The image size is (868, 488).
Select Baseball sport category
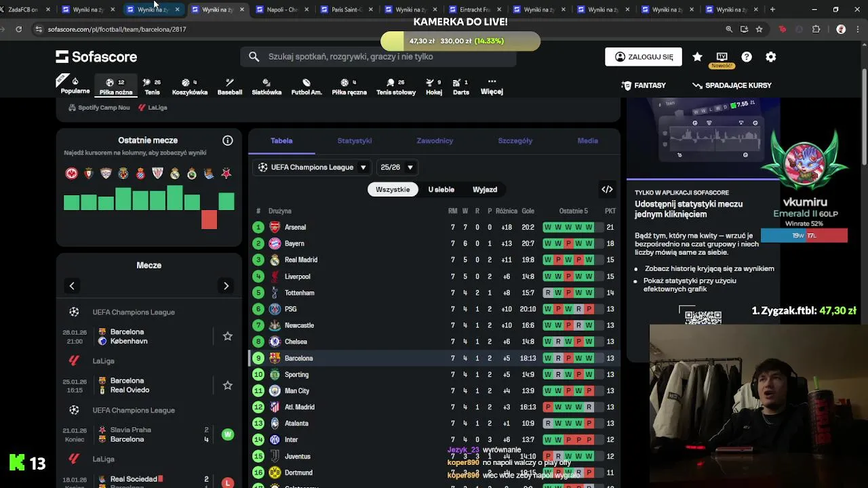click(x=230, y=87)
